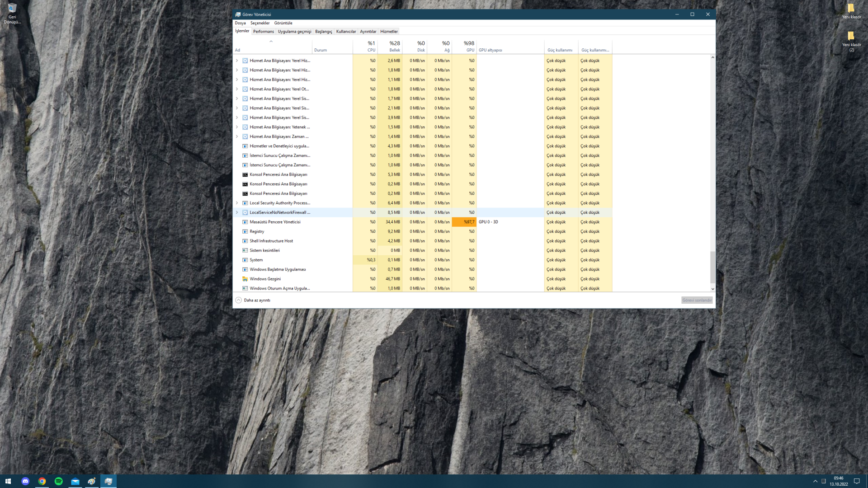Open notification center in system tray
Image resolution: width=868 pixels, height=488 pixels.
click(x=856, y=481)
